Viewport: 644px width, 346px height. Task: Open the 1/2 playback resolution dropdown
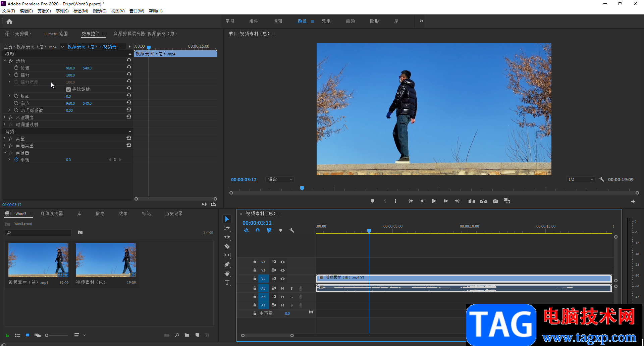coord(581,180)
